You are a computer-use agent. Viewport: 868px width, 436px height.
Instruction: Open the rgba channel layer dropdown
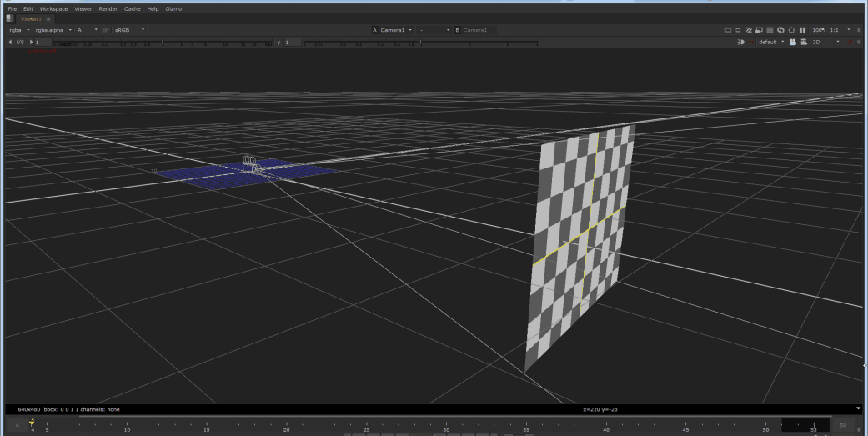click(18, 30)
